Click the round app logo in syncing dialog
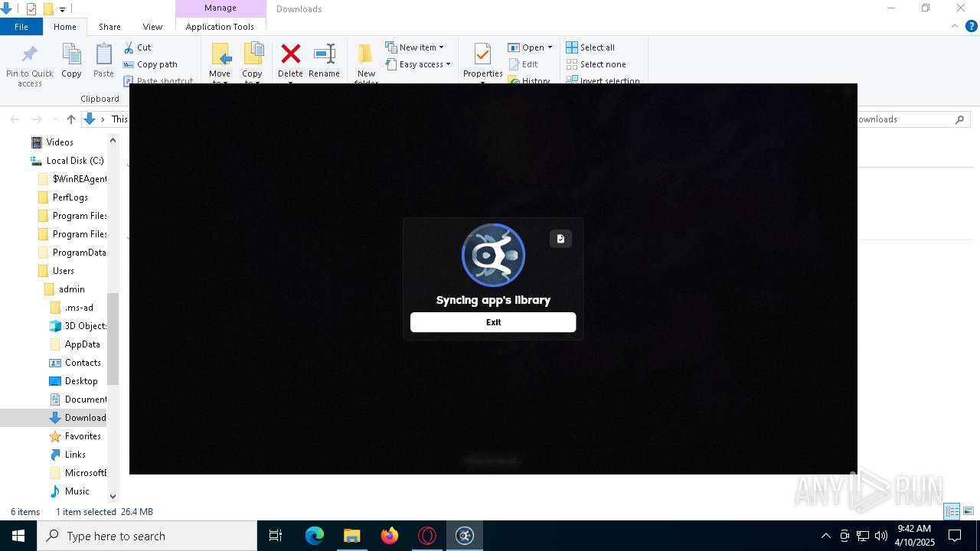Viewport: 980px width, 551px height. coord(493,256)
